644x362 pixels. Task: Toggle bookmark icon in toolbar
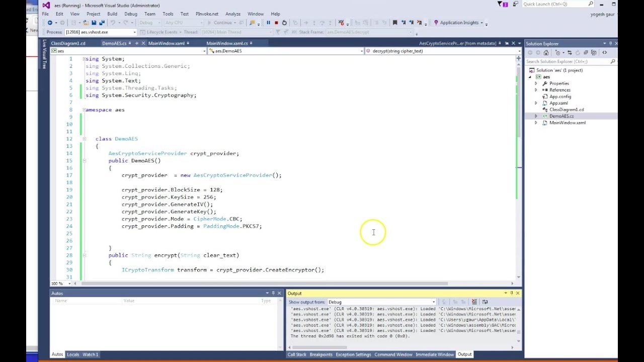[395, 23]
